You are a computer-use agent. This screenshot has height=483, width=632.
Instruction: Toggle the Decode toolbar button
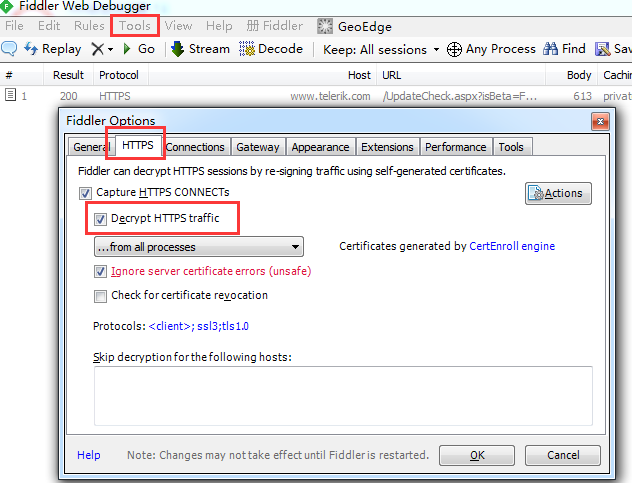[x=271, y=49]
